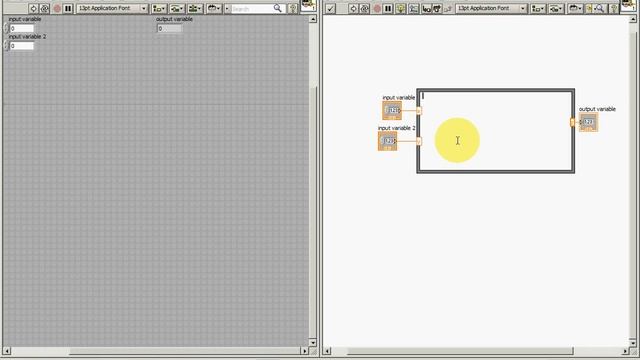Click stepper arrows of 'input variable 2' control
640x360 pixels.
[x=6, y=46]
